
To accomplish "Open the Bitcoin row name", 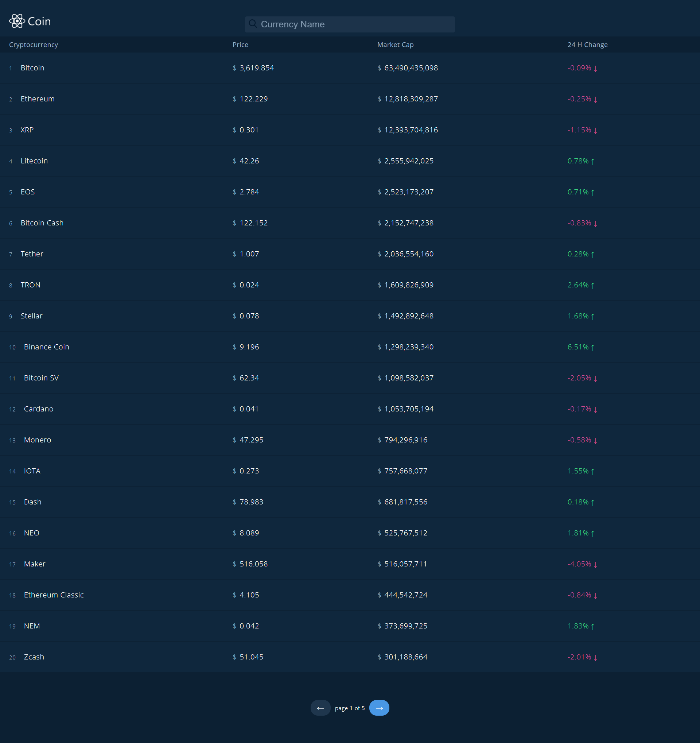I will click(x=32, y=67).
